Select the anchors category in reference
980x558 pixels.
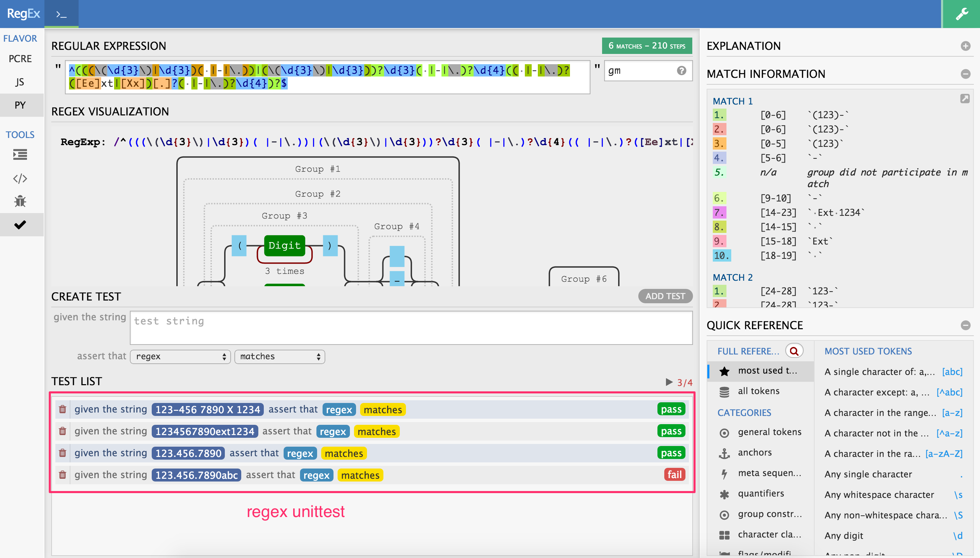point(754,452)
